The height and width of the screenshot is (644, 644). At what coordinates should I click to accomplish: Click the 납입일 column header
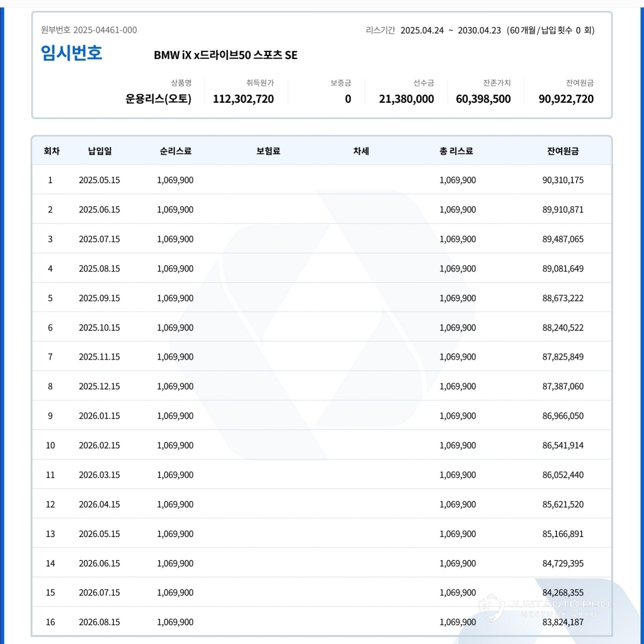click(x=100, y=151)
